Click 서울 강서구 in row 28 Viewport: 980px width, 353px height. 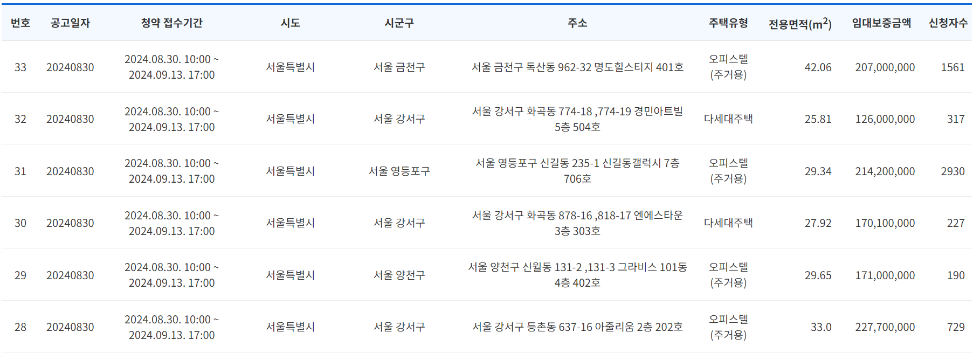pyautogui.click(x=399, y=327)
